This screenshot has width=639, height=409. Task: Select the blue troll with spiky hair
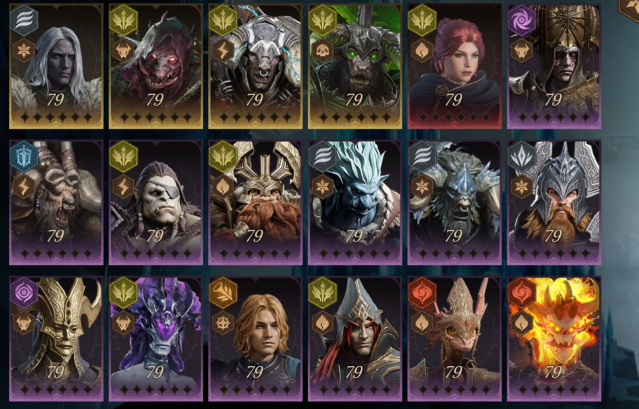point(355,202)
